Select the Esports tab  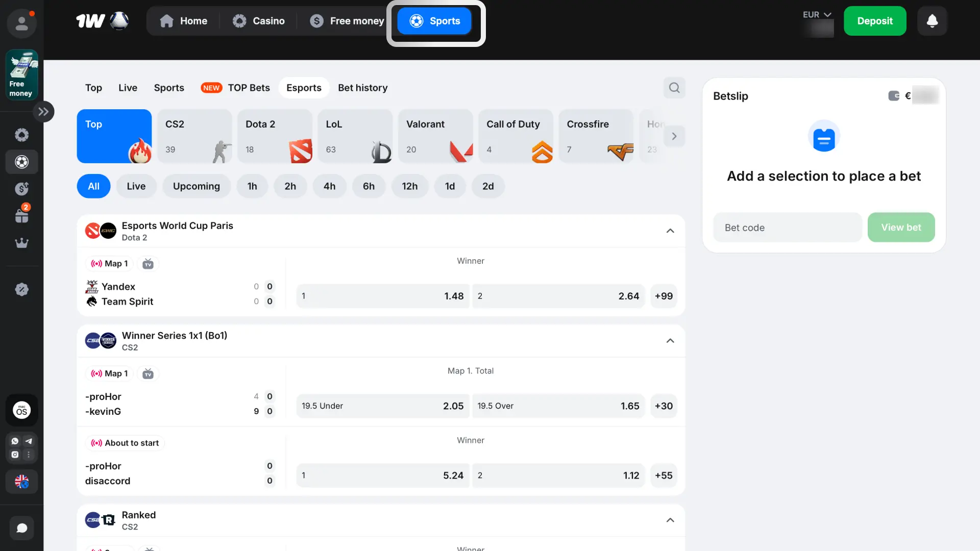(304, 88)
